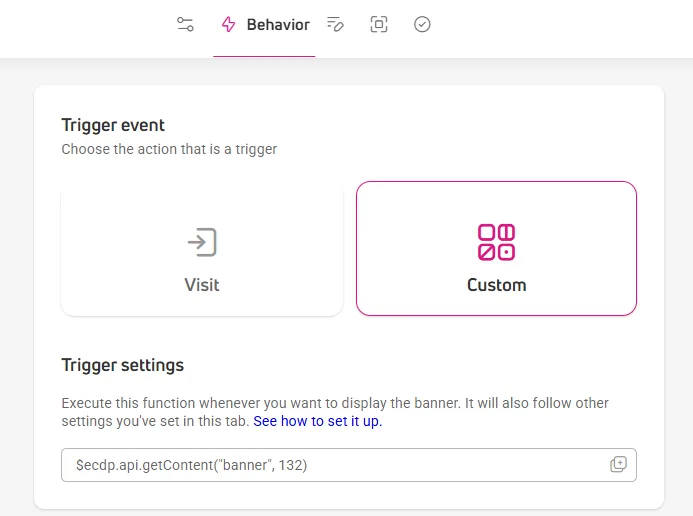Open the list-with-pencil content tab
This screenshot has width=693, height=516.
click(335, 24)
